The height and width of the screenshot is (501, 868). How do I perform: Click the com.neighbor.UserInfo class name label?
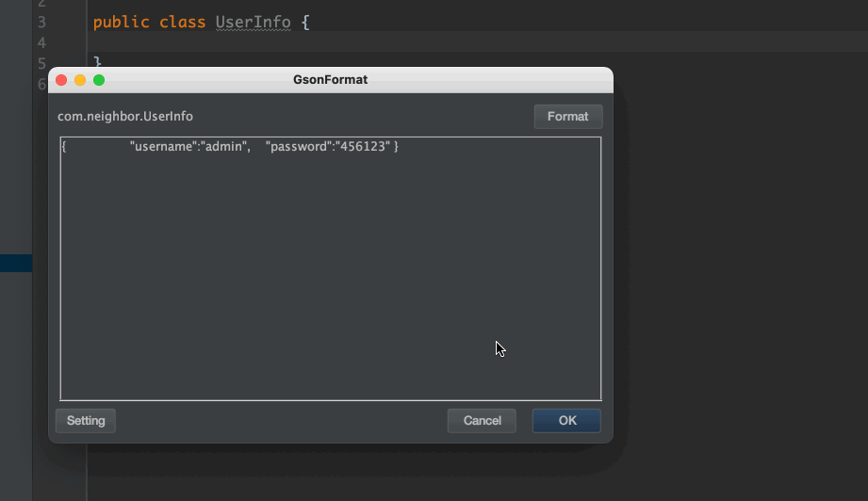click(125, 116)
